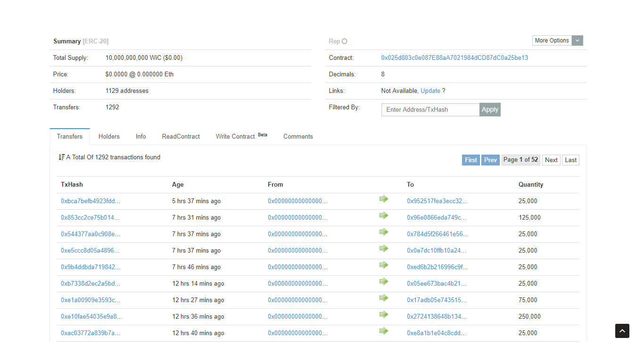Open recipient address 0xed6b2b216996c9f
The width and height of the screenshot is (644, 362).
click(x=438, y=267)
